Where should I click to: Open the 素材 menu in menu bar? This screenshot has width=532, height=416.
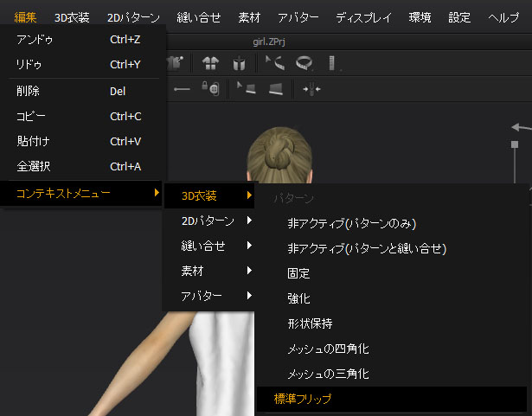point(249,17)
